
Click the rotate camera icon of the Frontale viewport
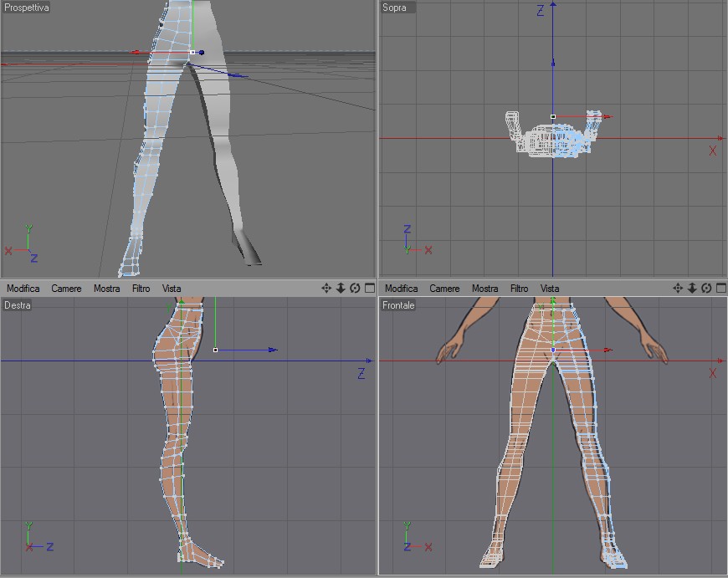click(706, 288)
